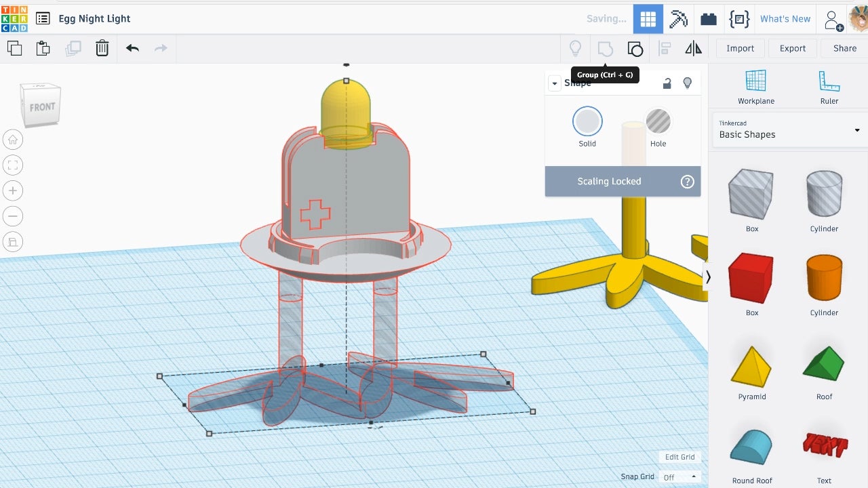Click the Export button
This screenshot has height=488, width=868.
pyautogui.click(x=792, y=48)
